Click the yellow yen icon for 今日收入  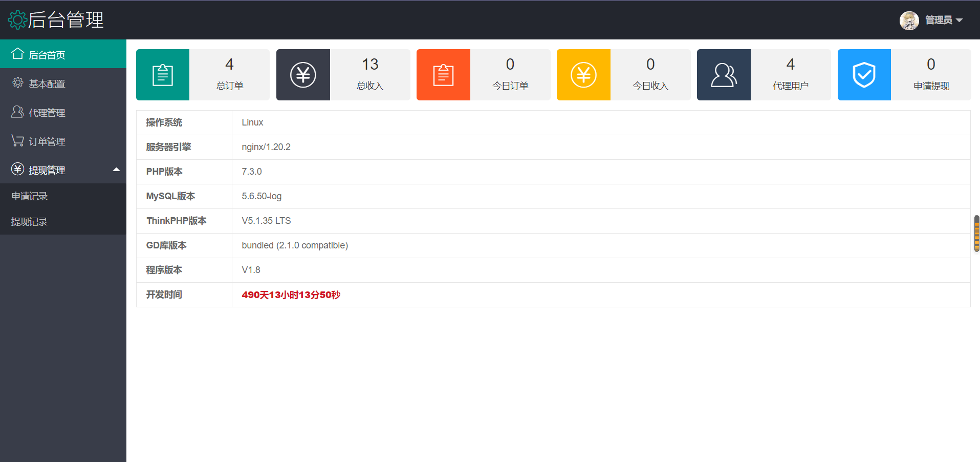[x=583, y=75]
